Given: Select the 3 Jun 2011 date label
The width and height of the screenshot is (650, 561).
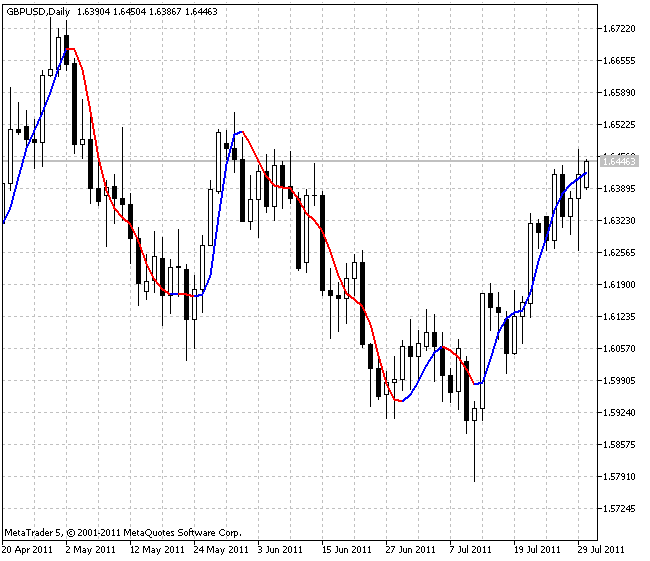Looking at the screenshot, I should (x=279, y=549).
